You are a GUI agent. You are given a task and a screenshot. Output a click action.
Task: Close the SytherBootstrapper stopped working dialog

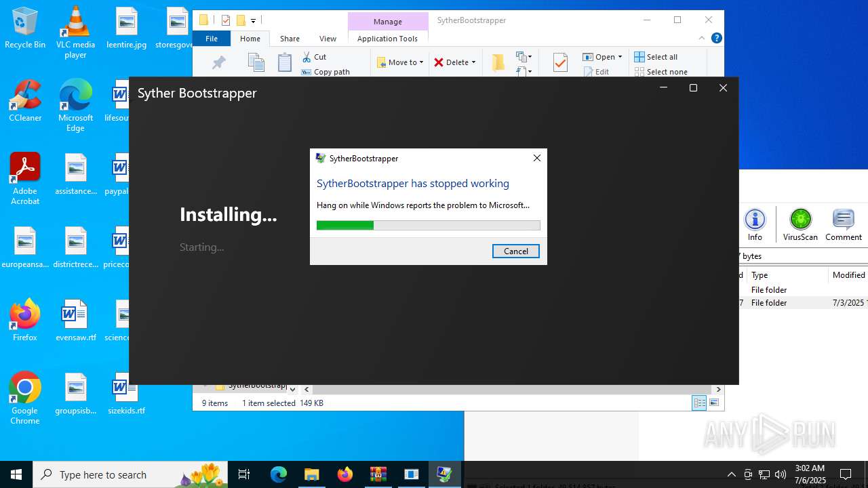pyautogui.click(x=536, y=158)
